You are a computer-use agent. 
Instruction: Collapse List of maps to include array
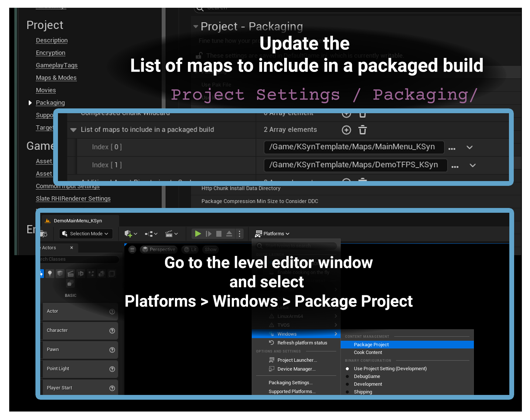click(x=73, y=130)
